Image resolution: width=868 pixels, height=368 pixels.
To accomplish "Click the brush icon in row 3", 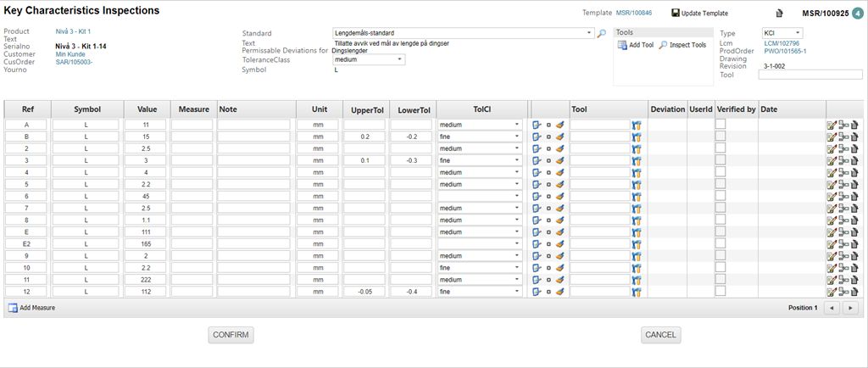I will [x=559, y=160].
